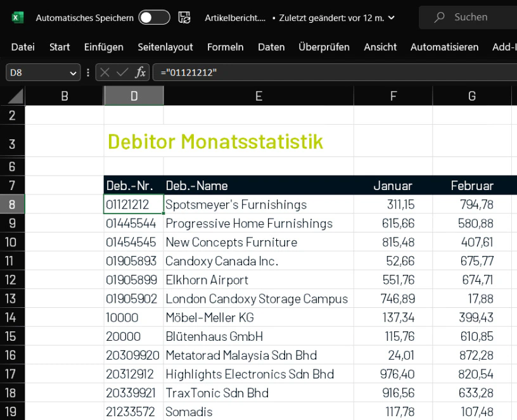This screenshot has width=517, height=420.
Task: Click debtor number 10000
Action: tap(134, 317)
